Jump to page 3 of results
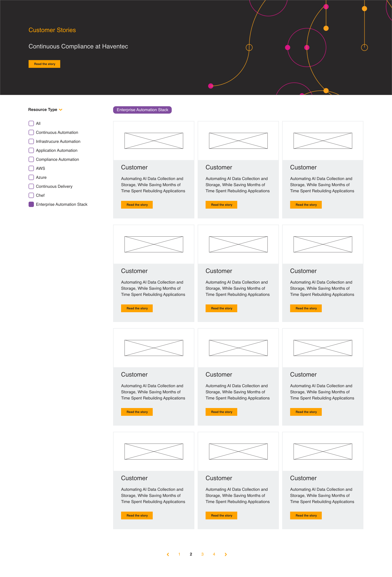The width and height of the screenshot is (392, 577). tap(203, 554)
